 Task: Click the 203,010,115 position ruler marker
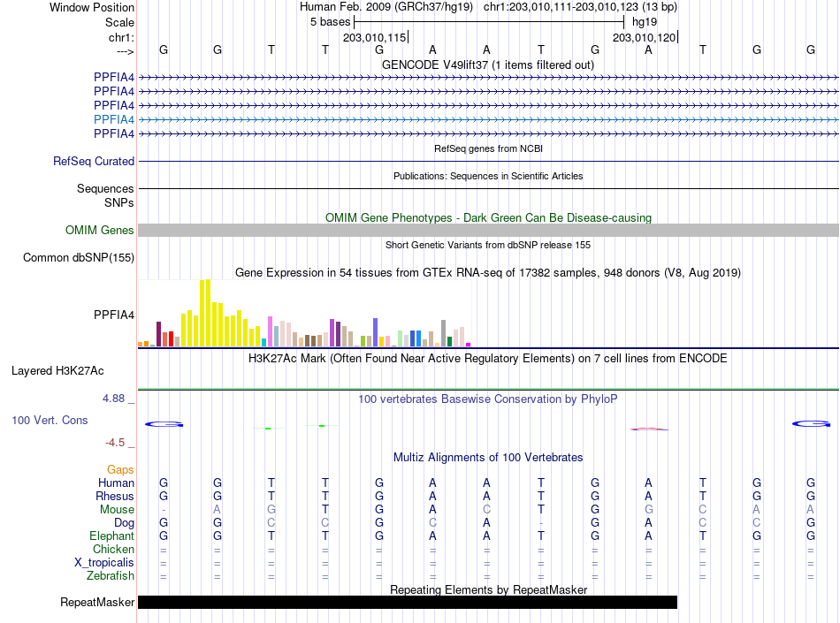(375, 37)
